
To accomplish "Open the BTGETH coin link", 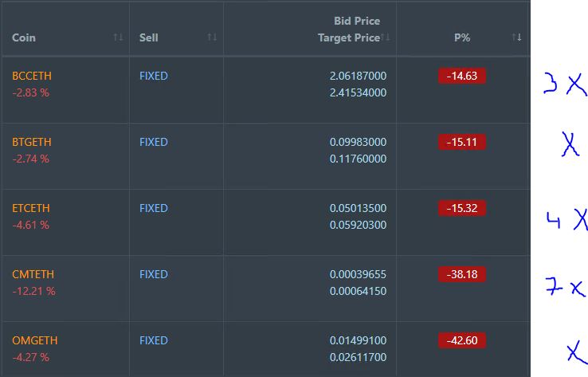I will tap(32, 142).
